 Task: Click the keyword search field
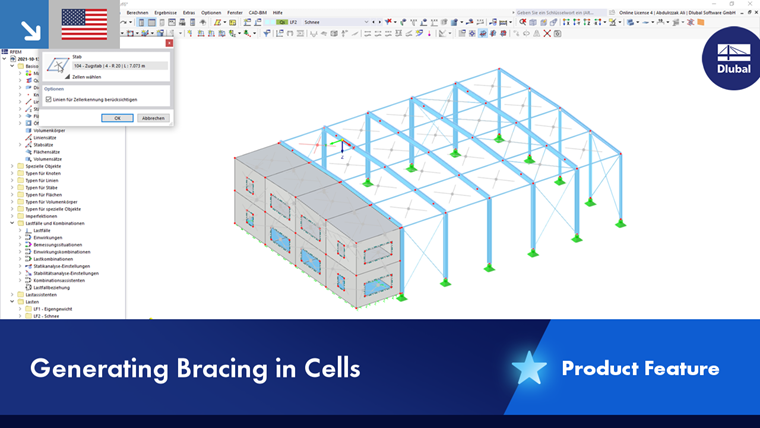[560, 13]
